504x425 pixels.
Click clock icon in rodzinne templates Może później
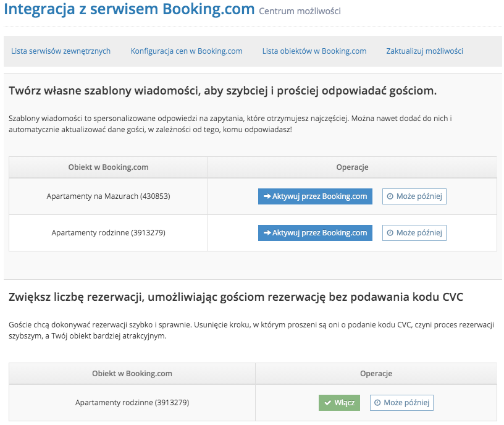coord(390,233)
